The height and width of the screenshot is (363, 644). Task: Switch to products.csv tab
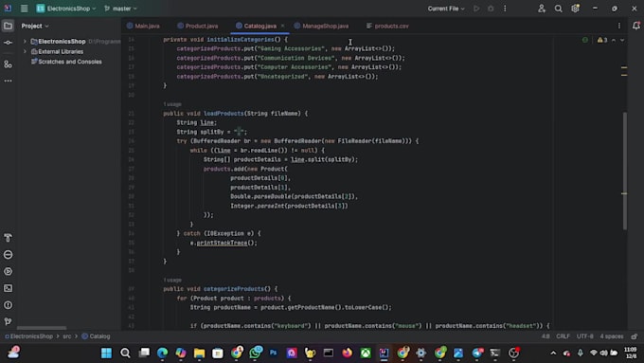point(387,26)
